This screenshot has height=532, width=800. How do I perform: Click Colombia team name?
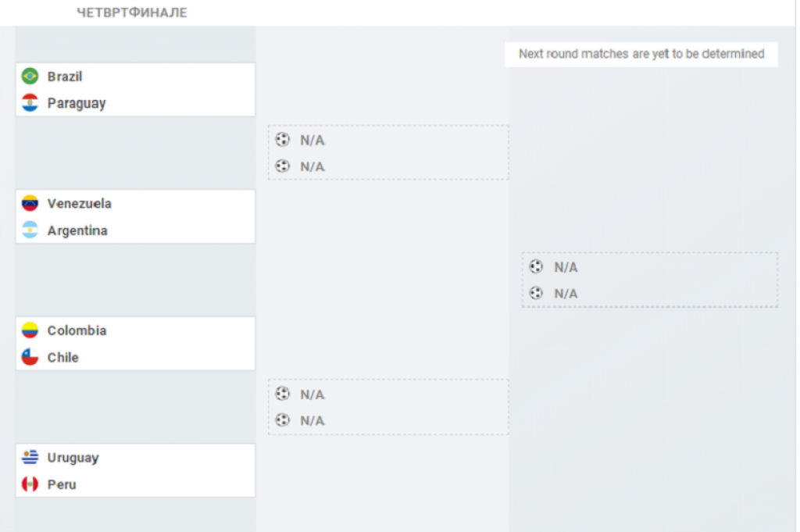coord(77,330)
